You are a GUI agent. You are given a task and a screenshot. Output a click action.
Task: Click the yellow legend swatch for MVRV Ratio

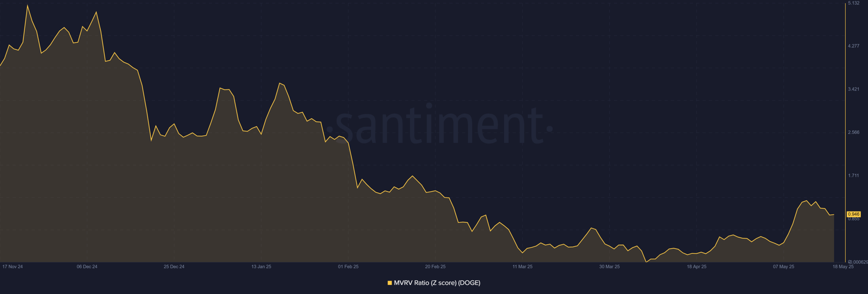(390, 283)
